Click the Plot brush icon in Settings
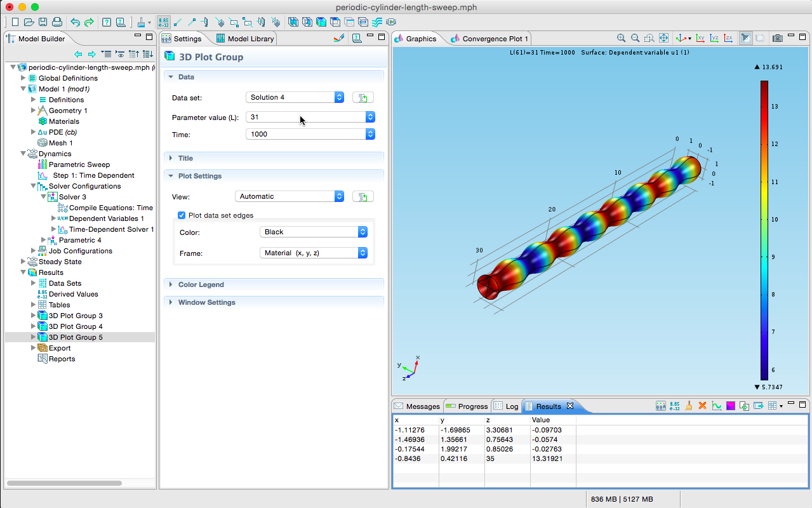 click(x=338, y=38)
